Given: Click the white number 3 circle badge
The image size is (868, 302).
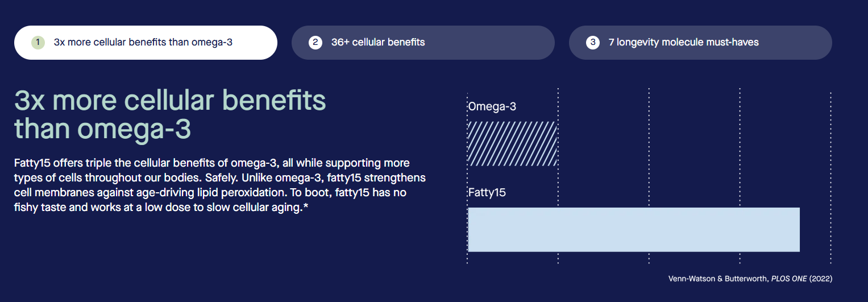Looking at the screenshot, I should pos(593,43).
